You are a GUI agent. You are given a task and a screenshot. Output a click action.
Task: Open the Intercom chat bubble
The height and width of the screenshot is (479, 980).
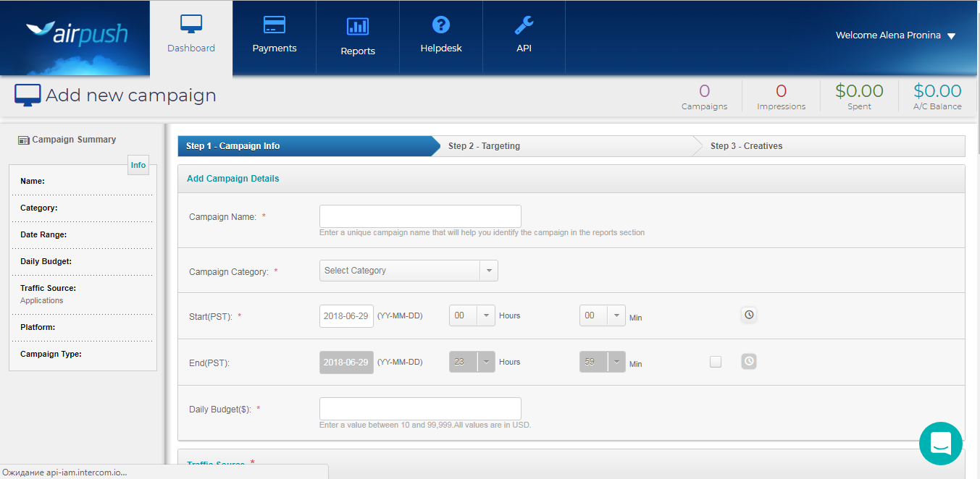(x=940, y=443)
